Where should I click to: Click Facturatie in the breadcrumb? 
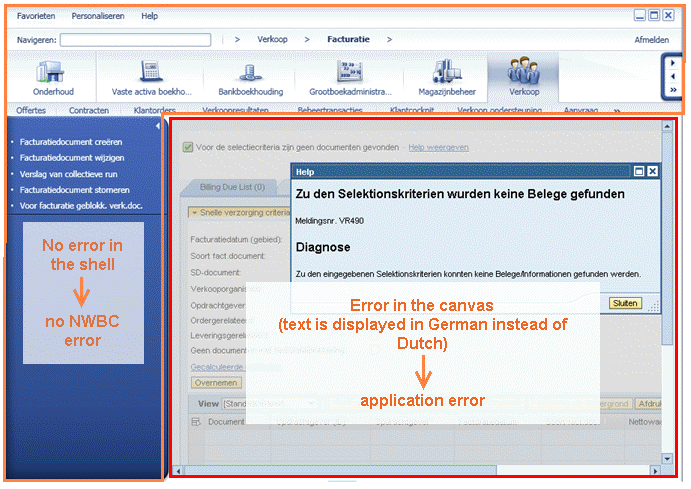pyautogui.click(x=348, y=39)
